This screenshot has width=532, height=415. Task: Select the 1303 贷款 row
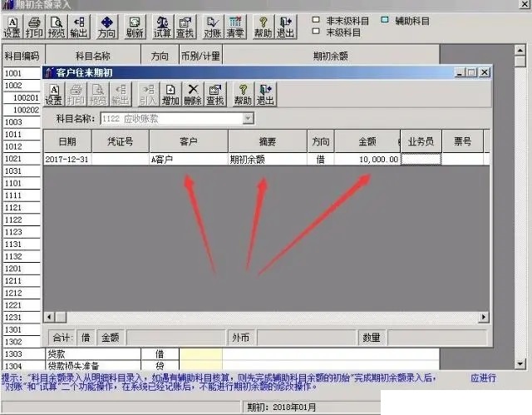(x=220, y=354)
